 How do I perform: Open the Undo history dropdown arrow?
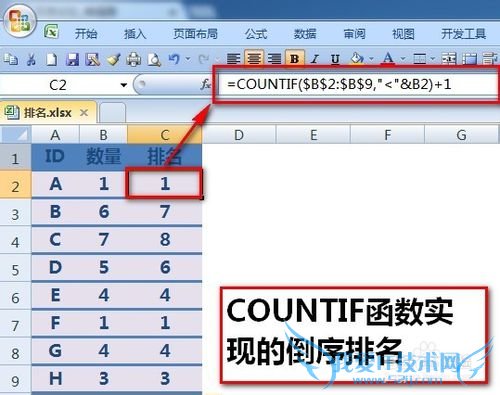(188, 59)
